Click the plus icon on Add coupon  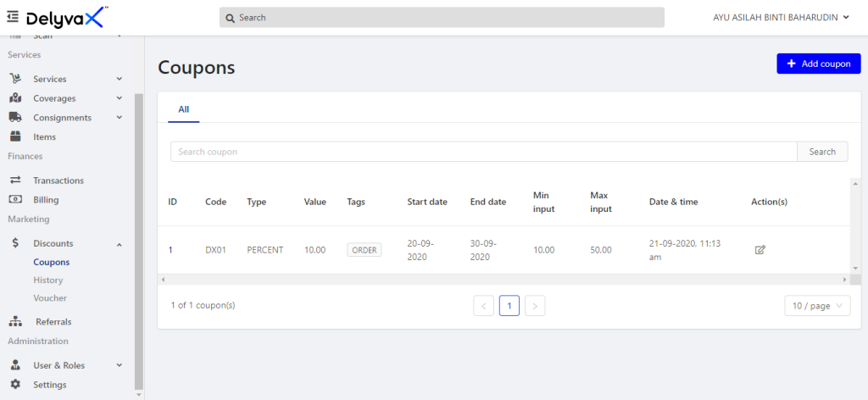click(x=792, y=64)
